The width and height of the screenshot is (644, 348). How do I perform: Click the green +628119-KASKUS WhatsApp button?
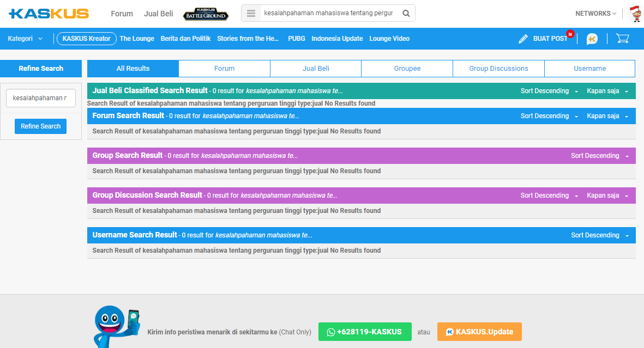pos(365,332)
